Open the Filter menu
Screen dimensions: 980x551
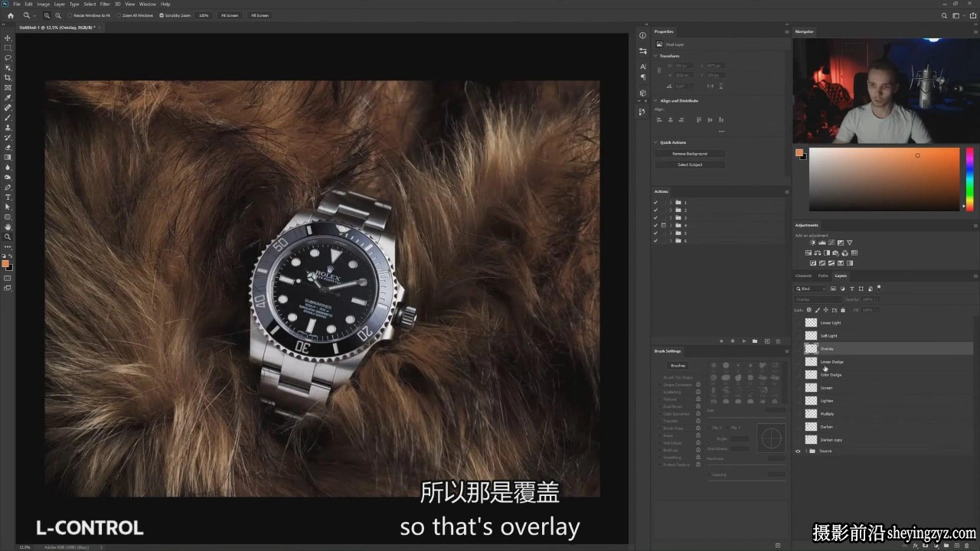click(x=105, y=4)
